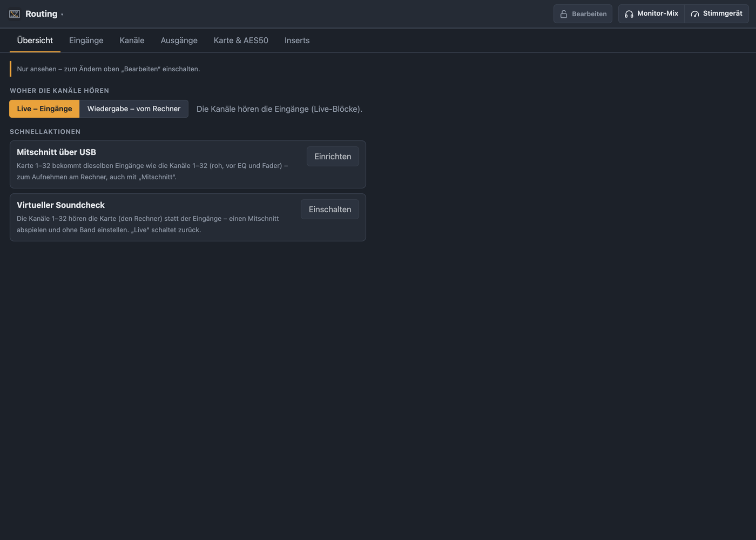
Task: Go to the Kanäle tab
Action: pyautogui.click(x=132, y=40)
